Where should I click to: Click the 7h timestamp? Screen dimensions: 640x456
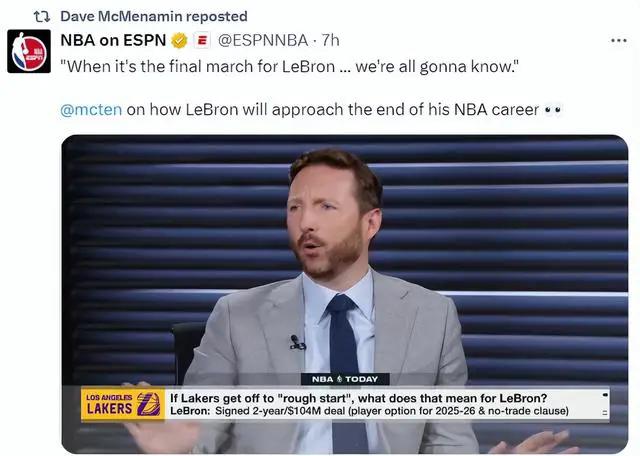pyautogui.click(x=330, y=40)
